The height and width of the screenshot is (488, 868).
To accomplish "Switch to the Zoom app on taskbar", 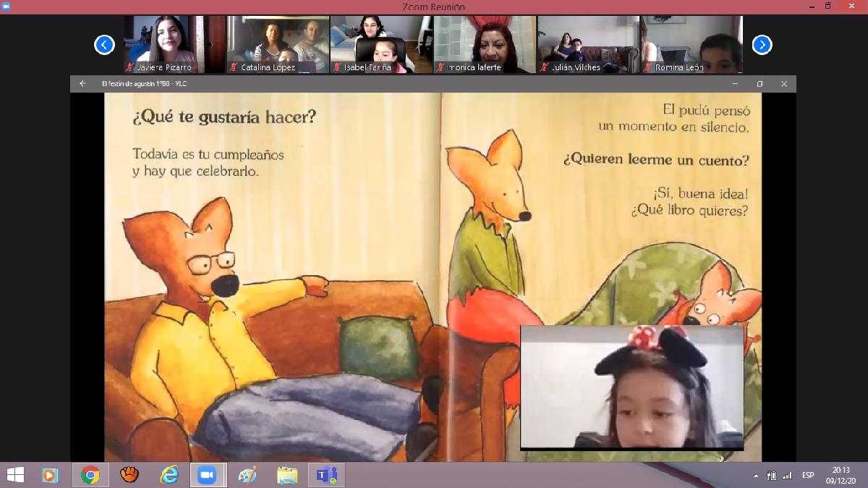I will click(208, 475).
